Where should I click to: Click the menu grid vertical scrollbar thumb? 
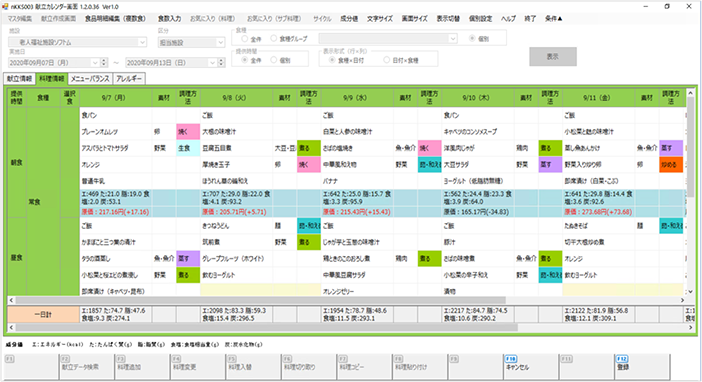tap(690, 147)
